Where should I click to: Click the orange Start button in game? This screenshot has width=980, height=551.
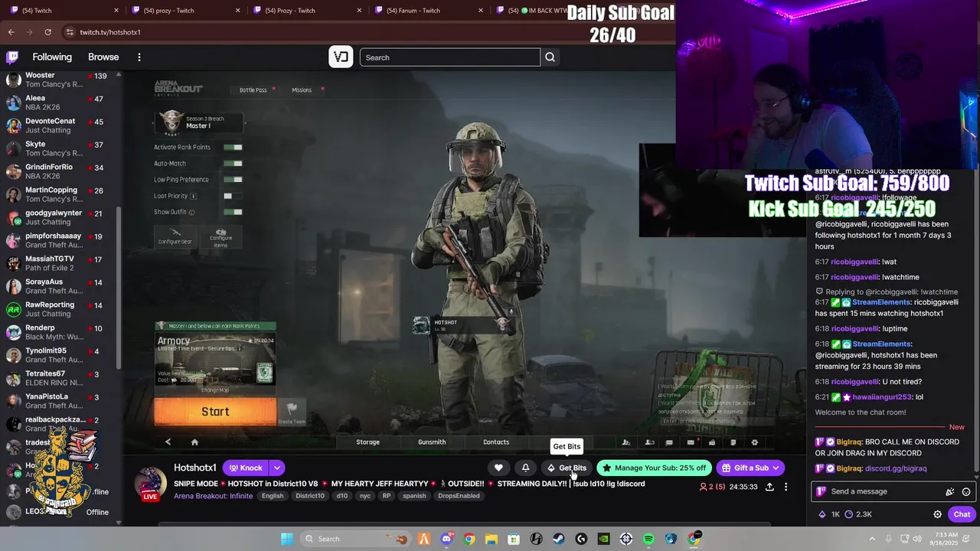[215, 412]
